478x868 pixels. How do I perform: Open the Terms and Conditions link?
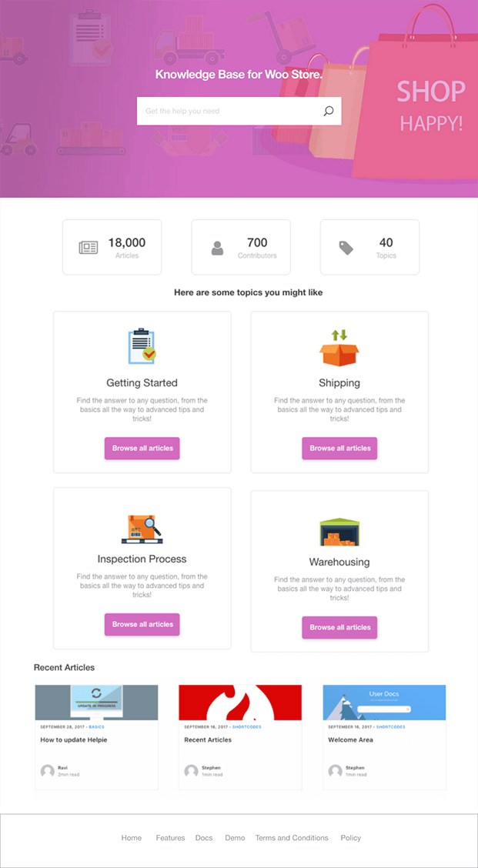pyautogui.click(x=292, y=838)
